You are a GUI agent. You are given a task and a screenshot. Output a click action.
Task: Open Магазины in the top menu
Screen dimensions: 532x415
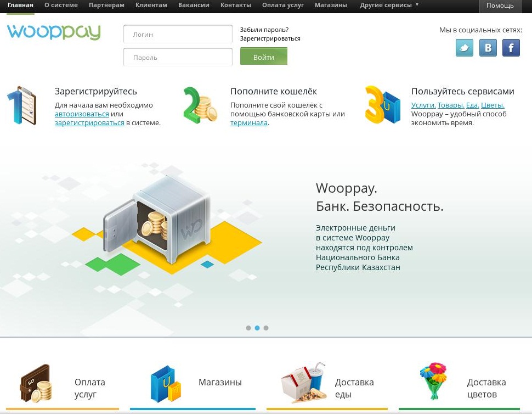[x=331, y=5]
